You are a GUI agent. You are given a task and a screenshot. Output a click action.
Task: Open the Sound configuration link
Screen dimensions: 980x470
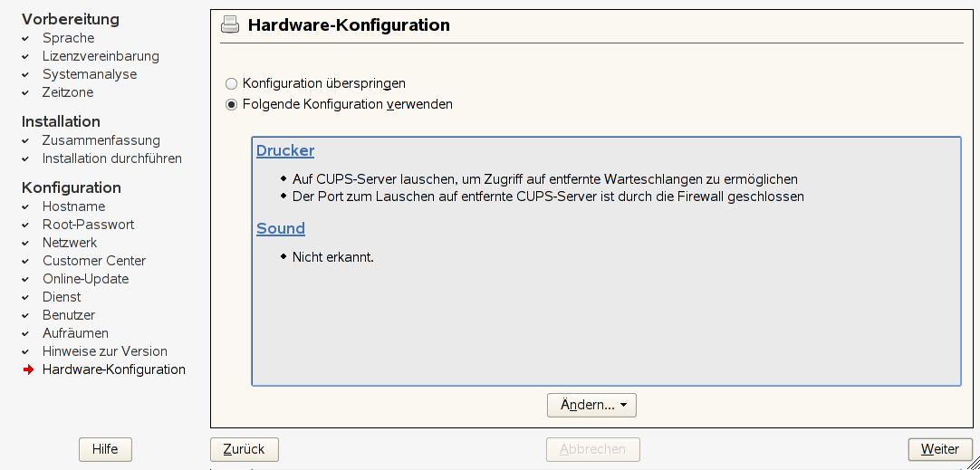tap(281, 228)
